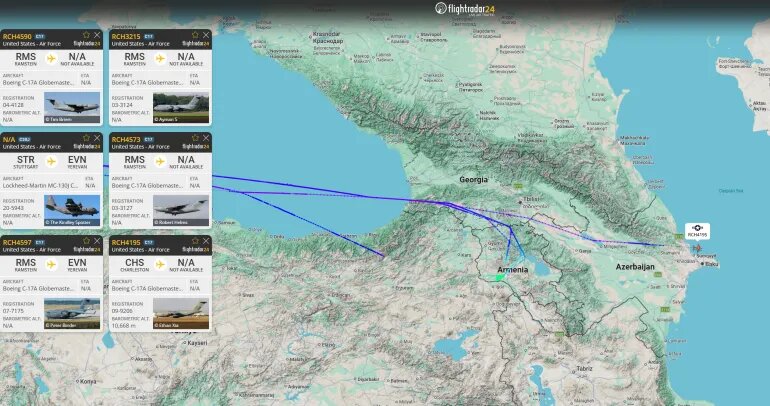Select the RCH4597 callsign header
The height and width of the screenshot is (406, 770).
[x=17, y=243]
